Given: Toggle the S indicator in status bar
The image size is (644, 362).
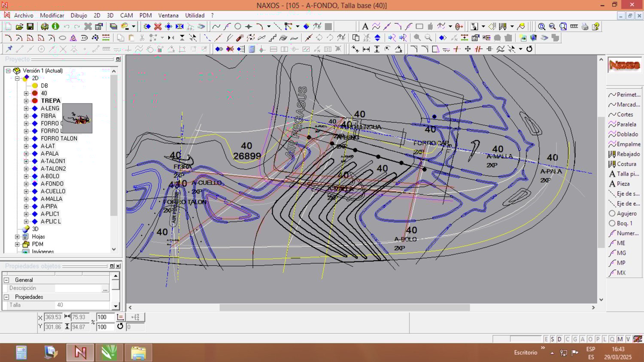Looking at the screenshot, I should [x=553, y=339].
